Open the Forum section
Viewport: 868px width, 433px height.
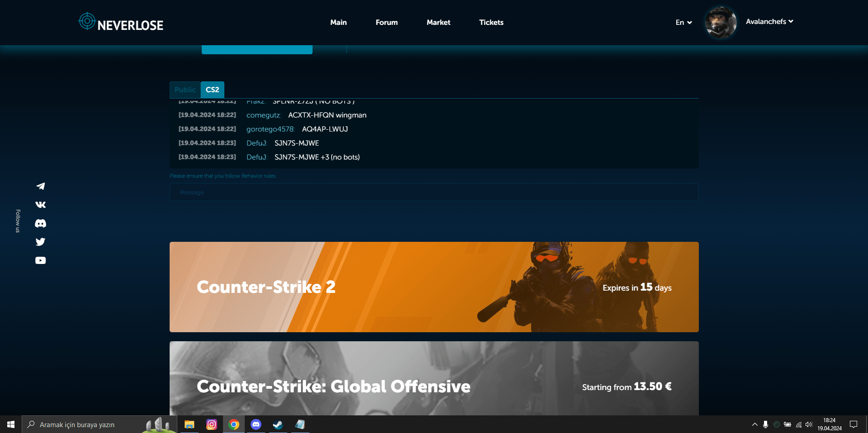(387, 22)
